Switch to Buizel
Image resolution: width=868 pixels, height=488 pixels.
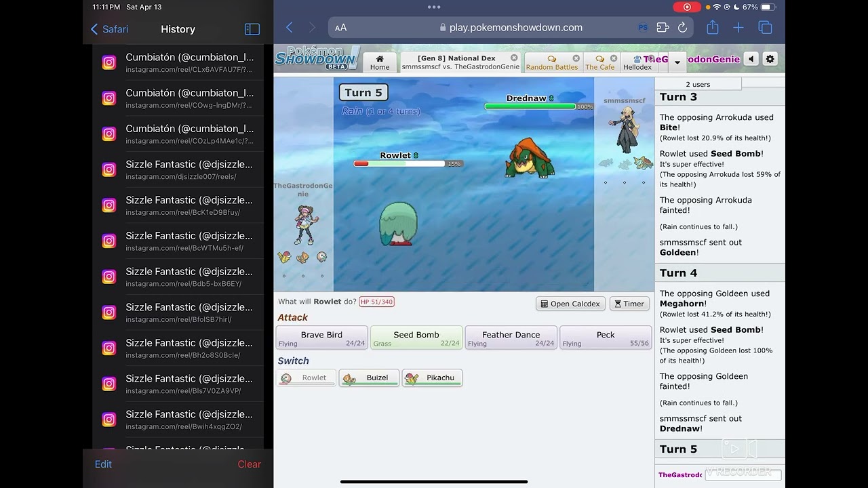(369, 378)
